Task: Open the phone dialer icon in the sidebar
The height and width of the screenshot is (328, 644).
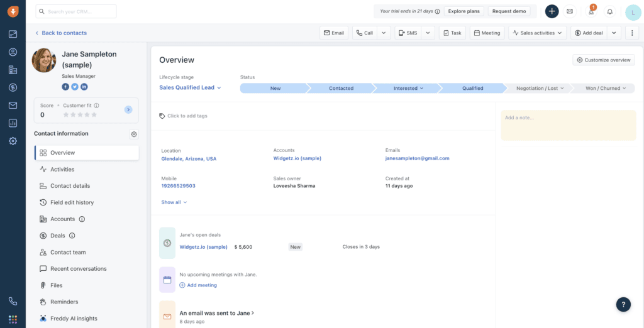Action: click(x=13, y=302)
